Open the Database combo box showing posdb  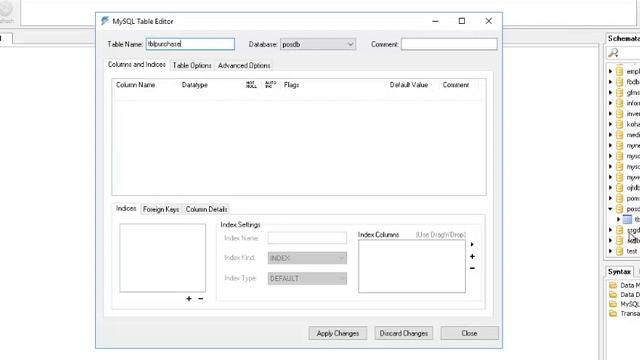tap(318, 44)
